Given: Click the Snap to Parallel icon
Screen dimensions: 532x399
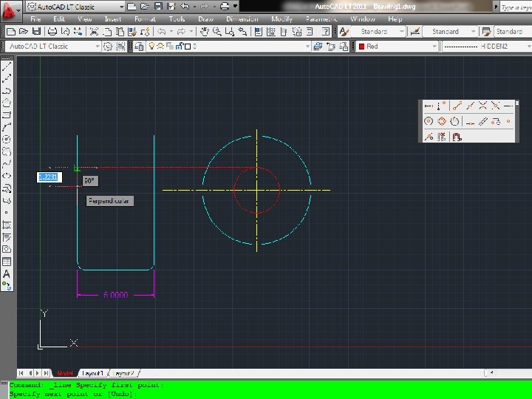Looking at the screenshot, I should tap(482, 121).
